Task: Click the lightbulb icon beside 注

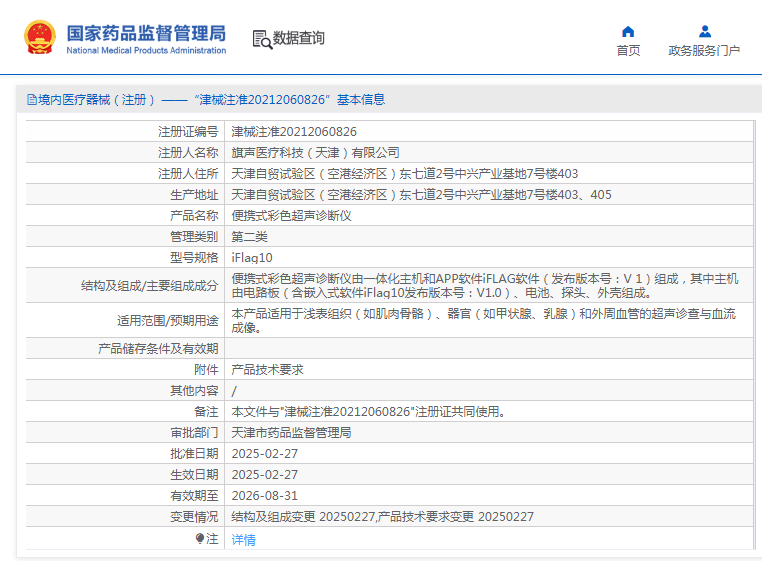Action: click(199, 538)
